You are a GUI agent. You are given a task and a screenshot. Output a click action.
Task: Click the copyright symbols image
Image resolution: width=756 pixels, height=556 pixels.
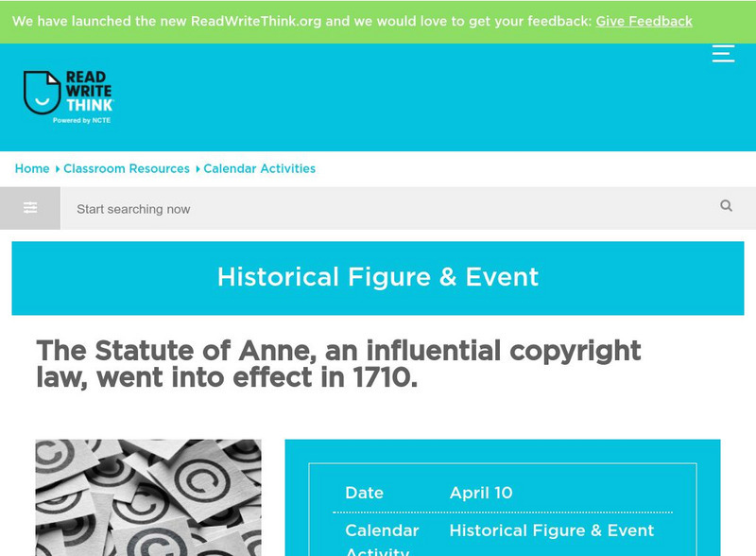click(x=148, y=497)
